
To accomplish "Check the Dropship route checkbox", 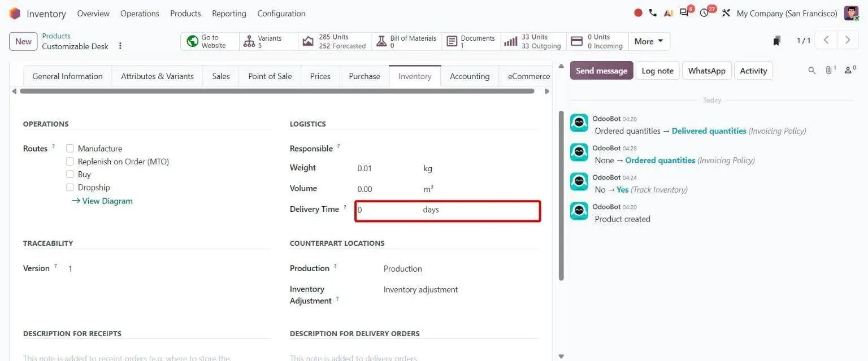I will tap(70, 188).
